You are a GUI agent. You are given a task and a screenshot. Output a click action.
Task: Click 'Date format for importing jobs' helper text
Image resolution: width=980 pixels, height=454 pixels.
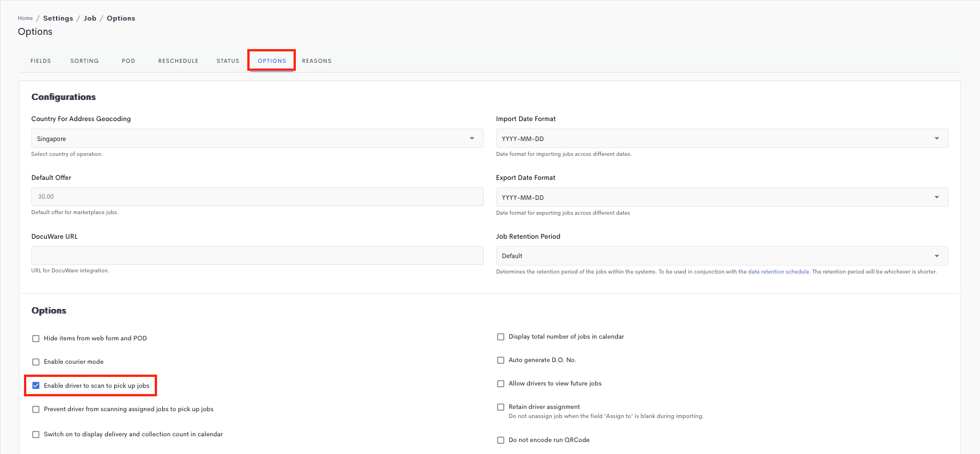pos(564,154)
